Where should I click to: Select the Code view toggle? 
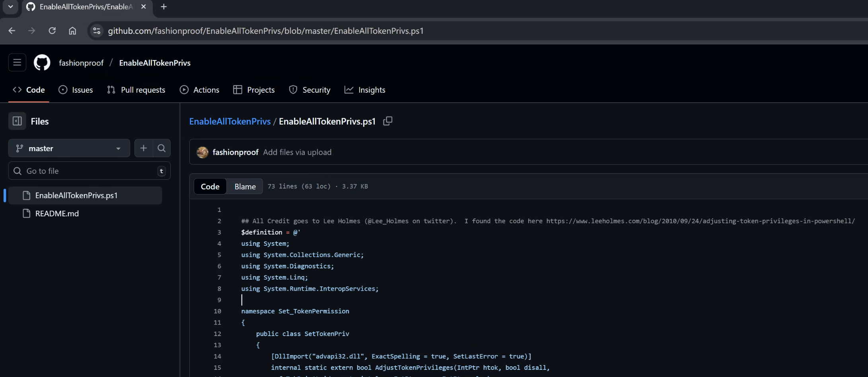point(210,187)
